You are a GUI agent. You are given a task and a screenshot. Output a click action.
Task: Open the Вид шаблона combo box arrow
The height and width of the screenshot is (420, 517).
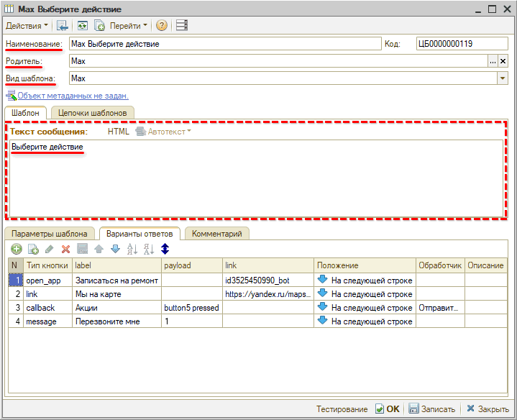click(503, 78)
